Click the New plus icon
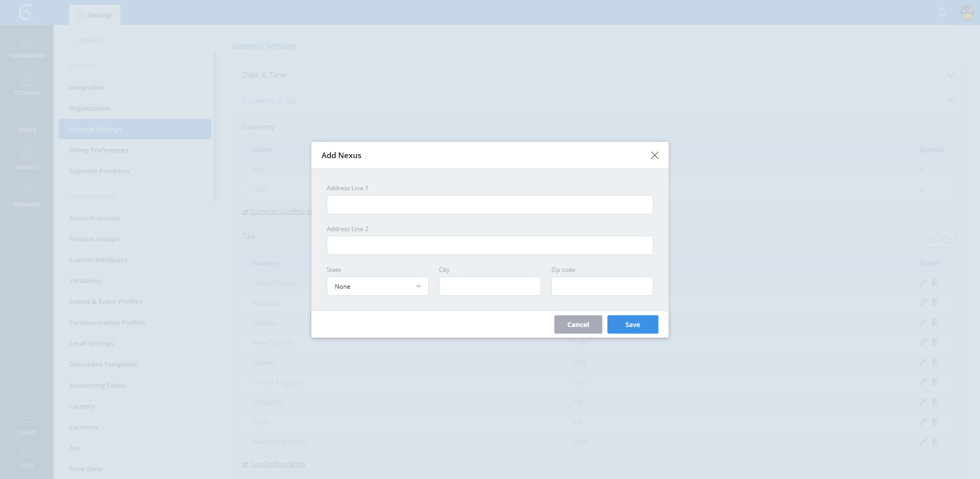980x479 pixels. point(27,452)
